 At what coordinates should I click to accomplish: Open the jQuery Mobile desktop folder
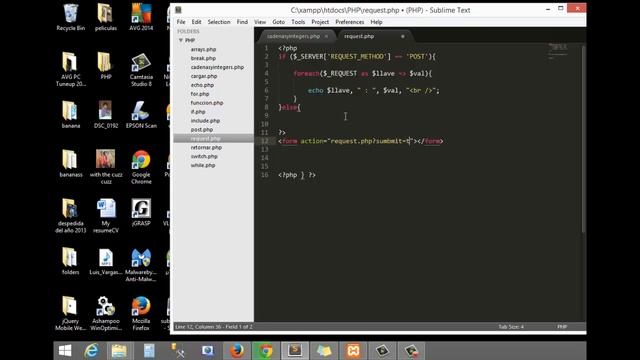(71, 313)
